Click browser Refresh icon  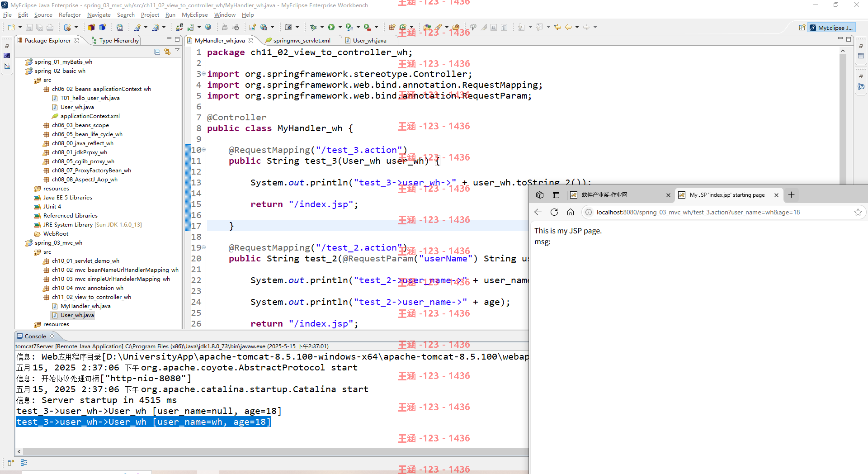[x=554, y=212]
